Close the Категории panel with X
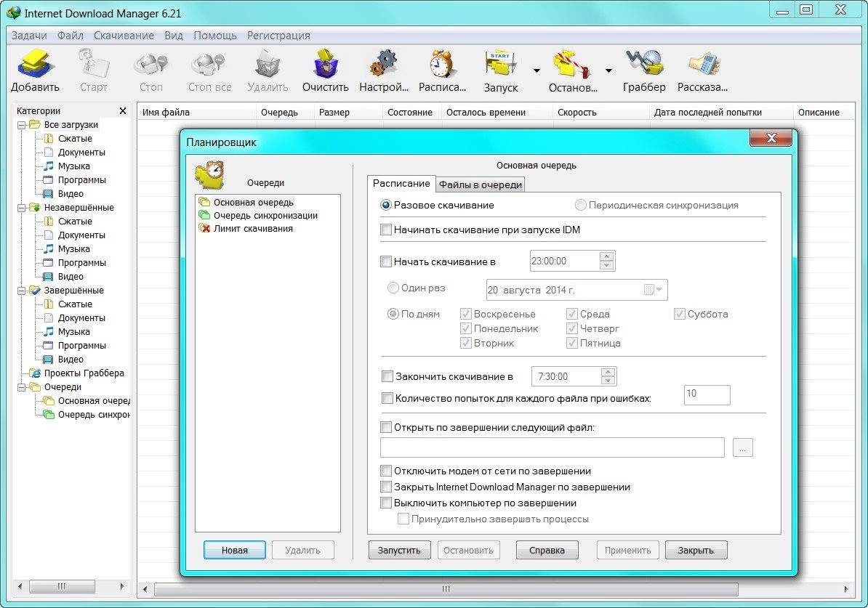The image size is (868, 608). coord(123,110)
